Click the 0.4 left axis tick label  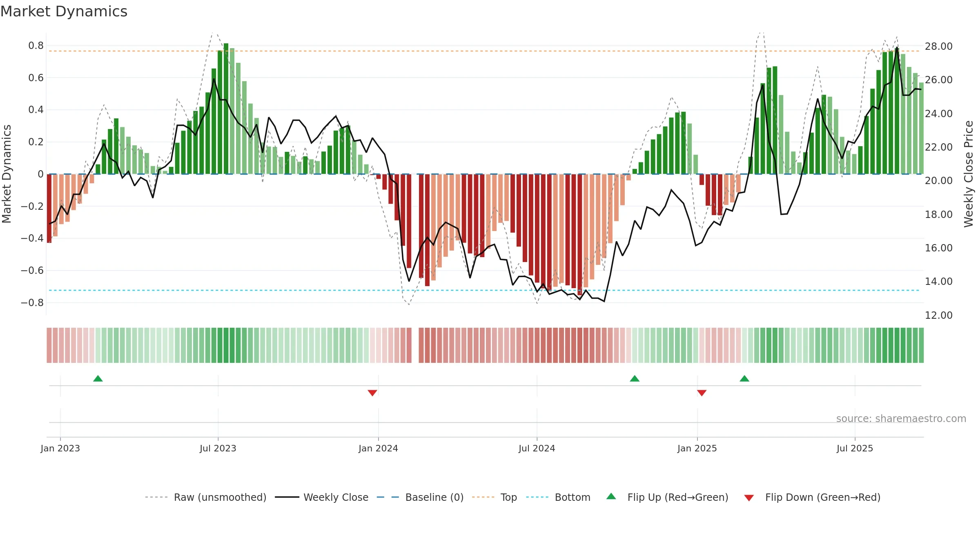[36, 109]
